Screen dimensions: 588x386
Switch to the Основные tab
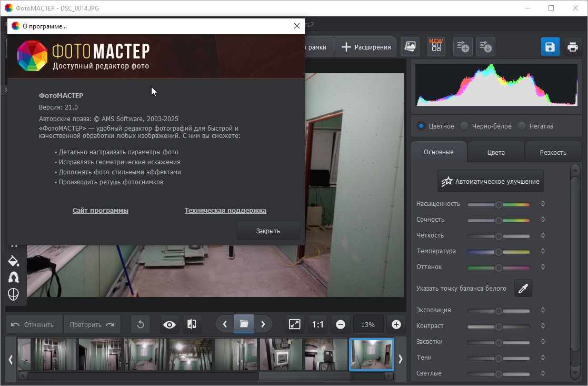click(438, 152)
